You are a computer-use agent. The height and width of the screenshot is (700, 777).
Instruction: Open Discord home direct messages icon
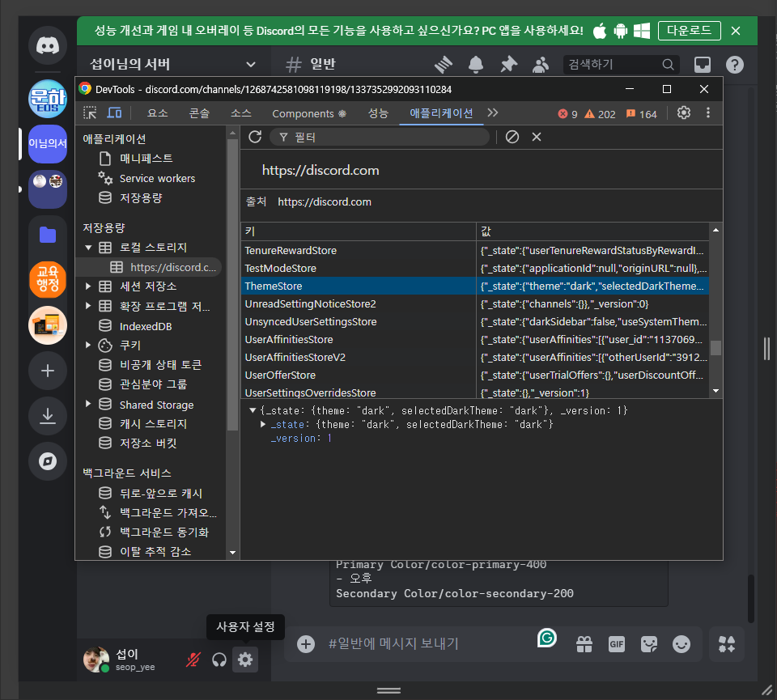click(48, 45)
